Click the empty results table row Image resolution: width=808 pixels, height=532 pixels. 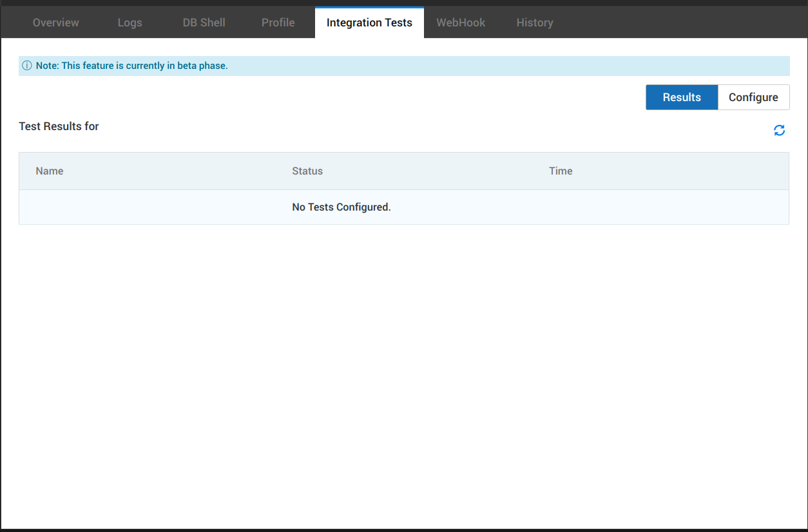tap(404, 207)
